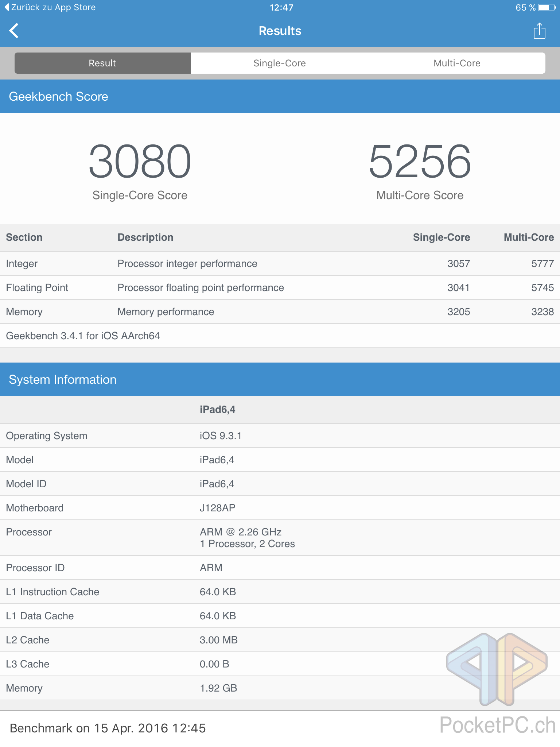Tap the 3080 Single-Core Score

[140, 162]
